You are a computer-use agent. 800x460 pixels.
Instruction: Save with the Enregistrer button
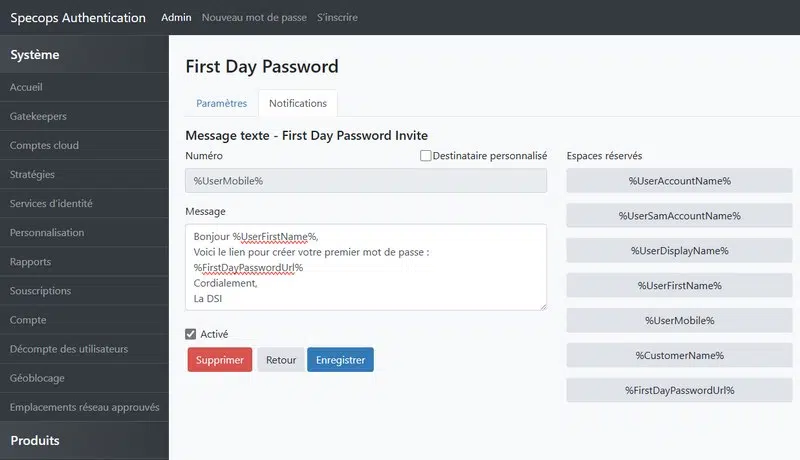click(x=340, y=360)
